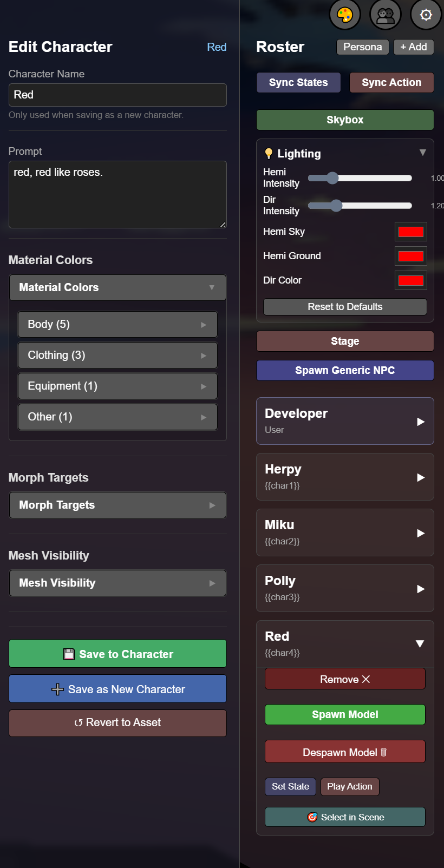Click the lightbulb icon next to Lighting
Screen dimensions: 444x868
pos(269,154)
